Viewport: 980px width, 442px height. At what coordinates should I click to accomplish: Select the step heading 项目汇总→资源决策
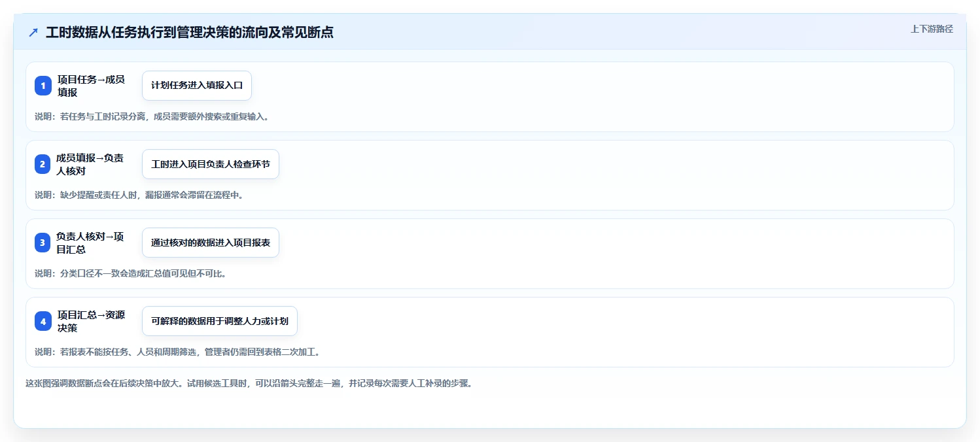click(x=91, y=321)
